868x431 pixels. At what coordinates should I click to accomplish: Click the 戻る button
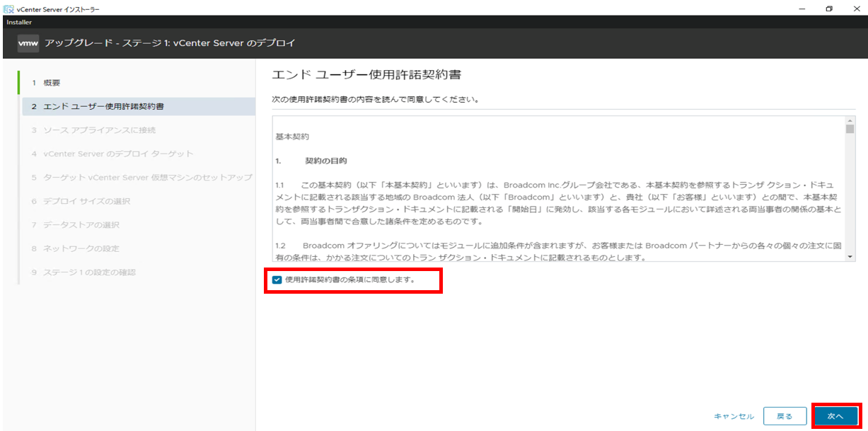(785, 416)
